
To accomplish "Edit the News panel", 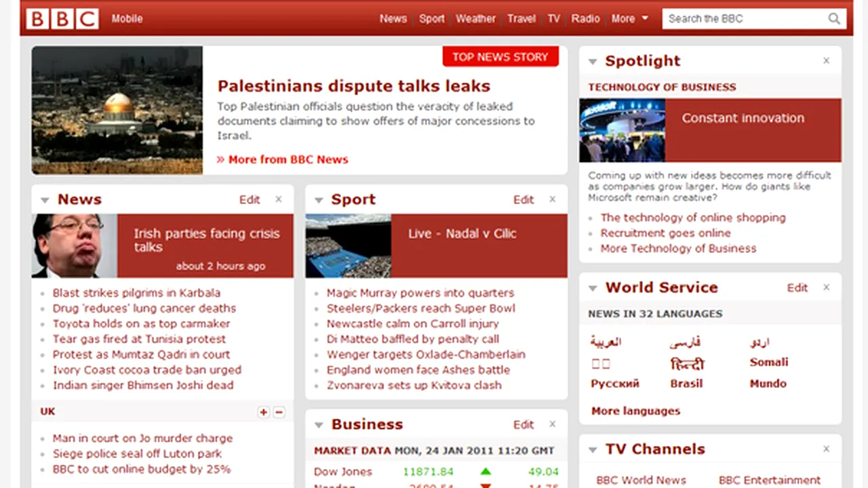I will [x=250, y=199].
